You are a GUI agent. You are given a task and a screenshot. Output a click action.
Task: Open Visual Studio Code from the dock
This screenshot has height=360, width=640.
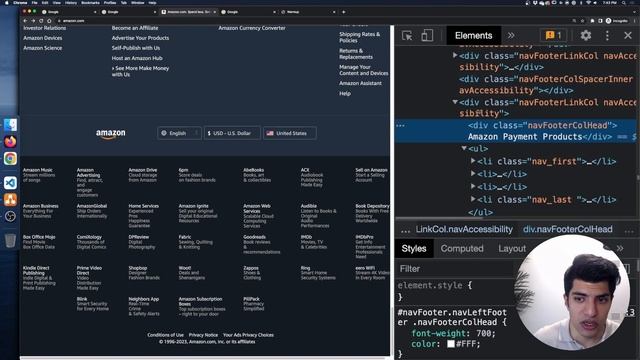coord(10,182)
